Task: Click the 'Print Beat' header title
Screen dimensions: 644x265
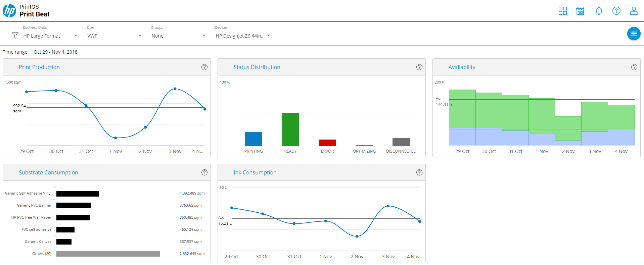Action: (35, 14)
